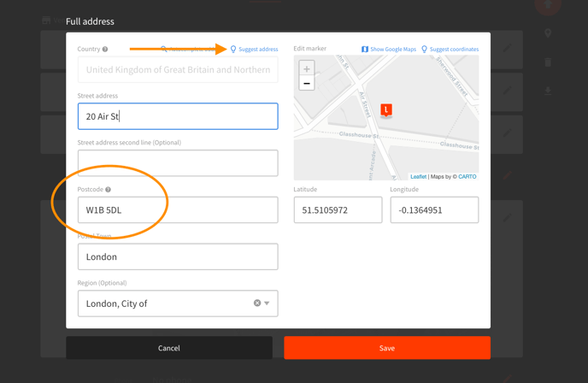This screenshot has width=588, height=383.
Task: Click the download icon in background sidebar
Action: click(x=548, y=91)
